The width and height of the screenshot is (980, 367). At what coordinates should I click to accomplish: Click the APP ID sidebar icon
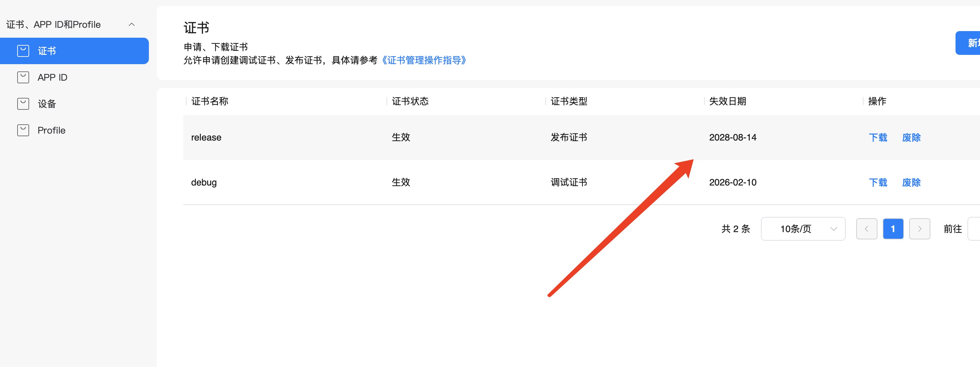click(x=23, y=78)
